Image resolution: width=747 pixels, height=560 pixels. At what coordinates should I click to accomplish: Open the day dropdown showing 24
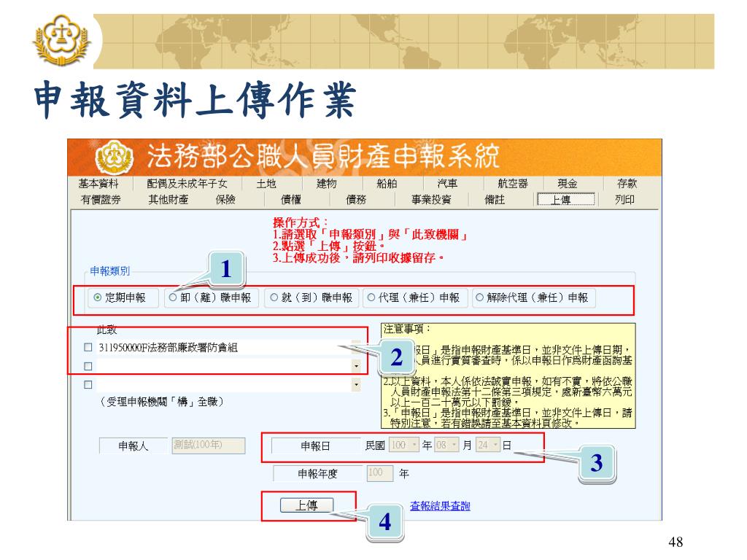[489, 446]
